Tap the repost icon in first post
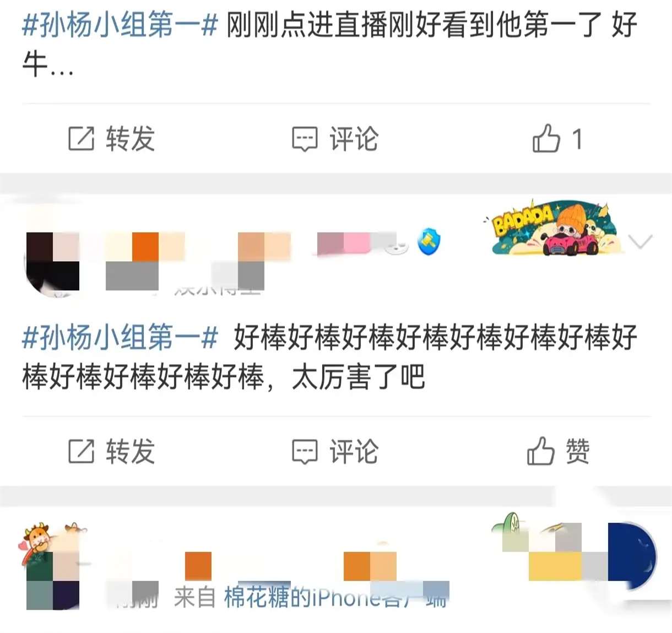 (81, 138)
